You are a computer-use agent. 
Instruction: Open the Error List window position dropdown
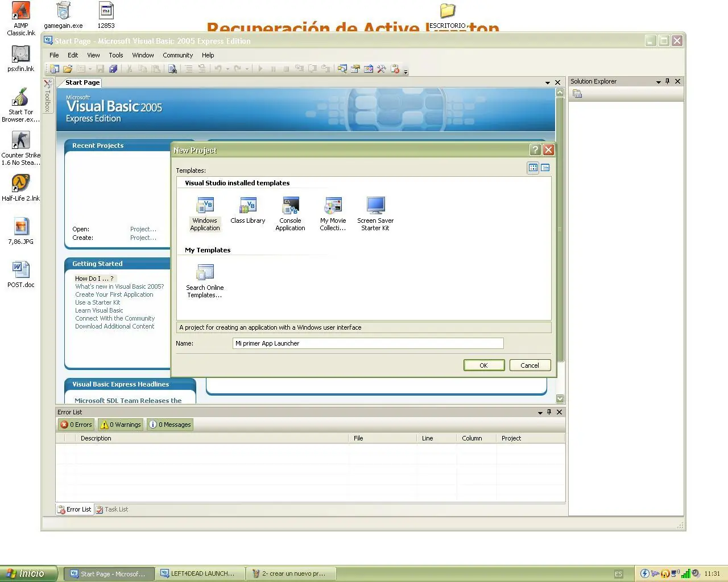[x=540, y=413]
